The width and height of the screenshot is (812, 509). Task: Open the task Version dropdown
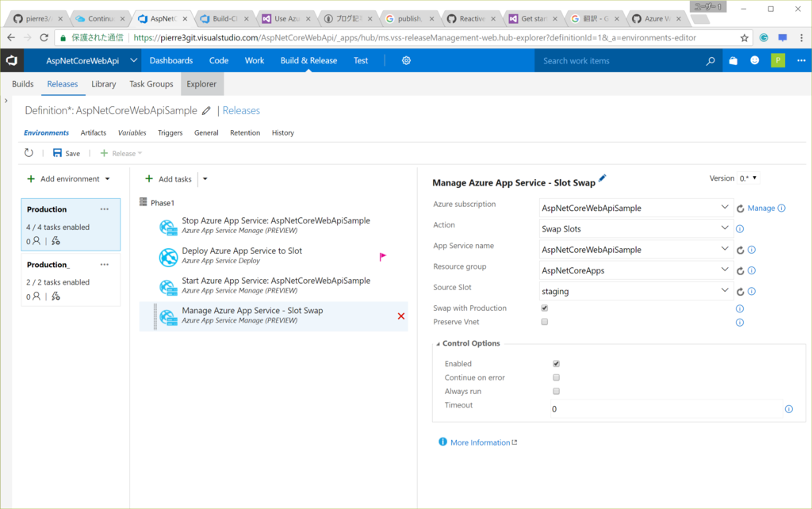point(749,178)
